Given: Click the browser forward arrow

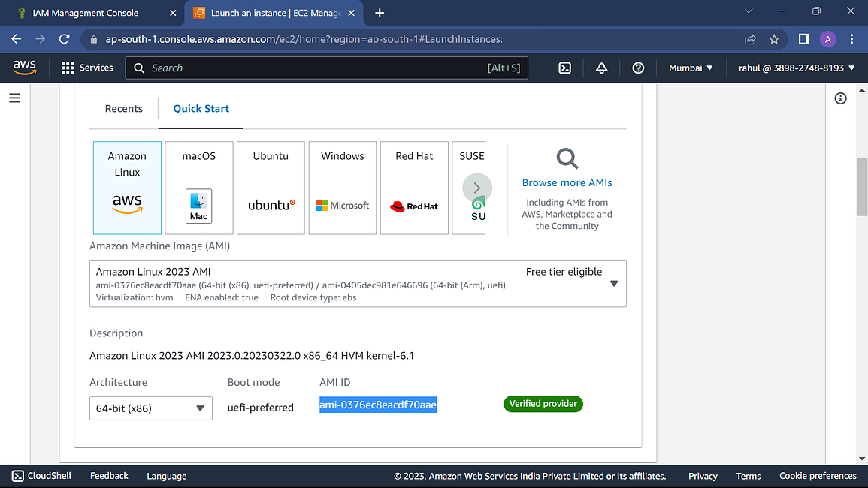Looking at the screenshot, I should pyautogui.click(x=41, y=39).
